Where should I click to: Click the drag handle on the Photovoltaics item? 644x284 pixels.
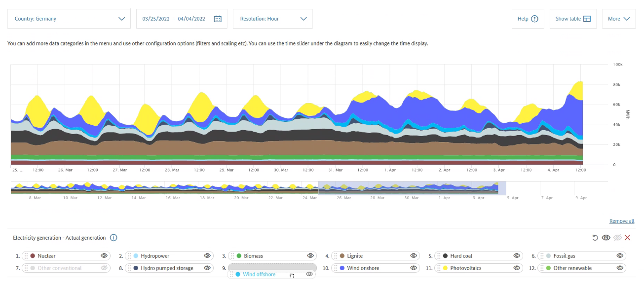pos(439,268)
